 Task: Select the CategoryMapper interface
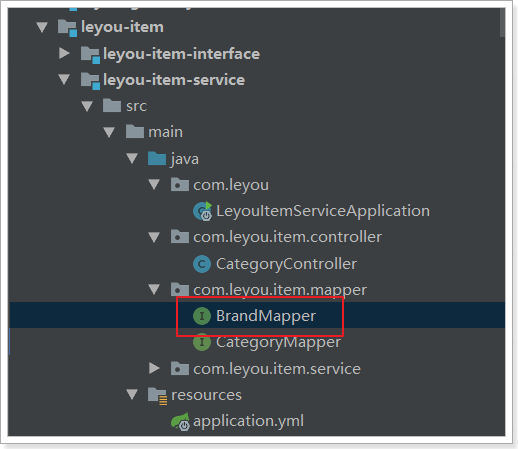pos(267,343)
